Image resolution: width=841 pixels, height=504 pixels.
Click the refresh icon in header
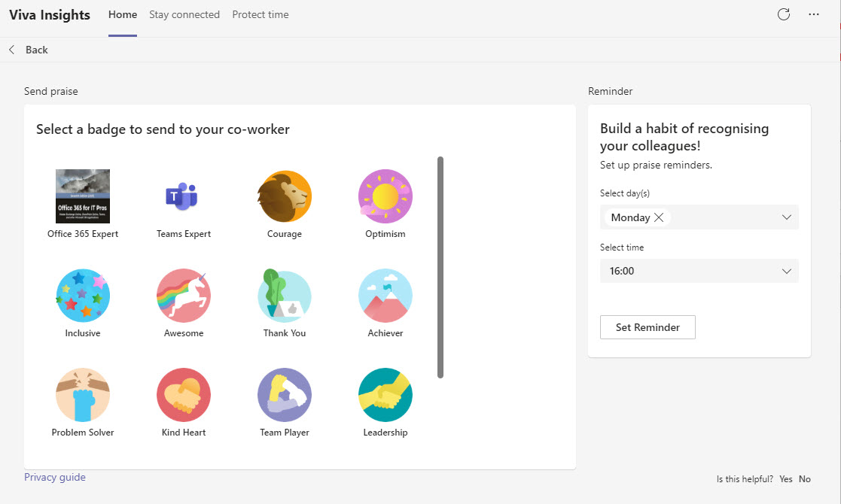pos(784,14)
